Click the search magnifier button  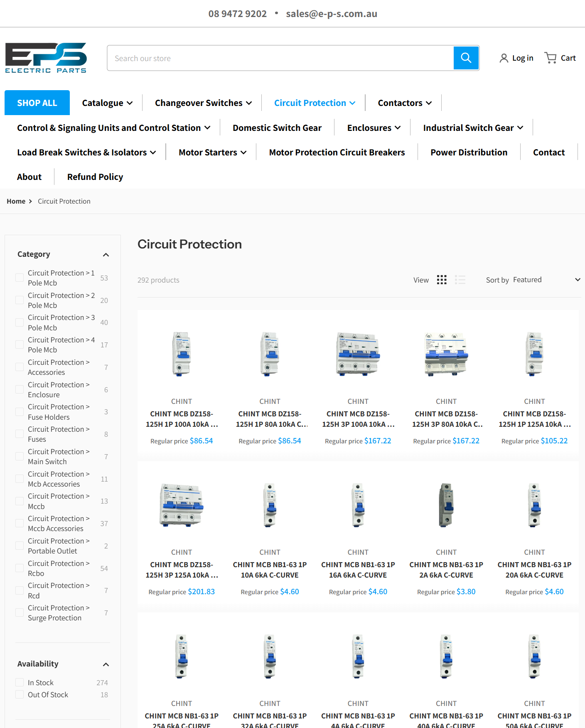pyautogui.click(x=466, y=58)
